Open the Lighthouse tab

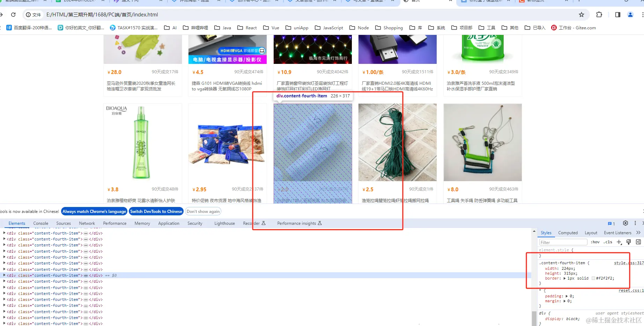tap(224, 223)
